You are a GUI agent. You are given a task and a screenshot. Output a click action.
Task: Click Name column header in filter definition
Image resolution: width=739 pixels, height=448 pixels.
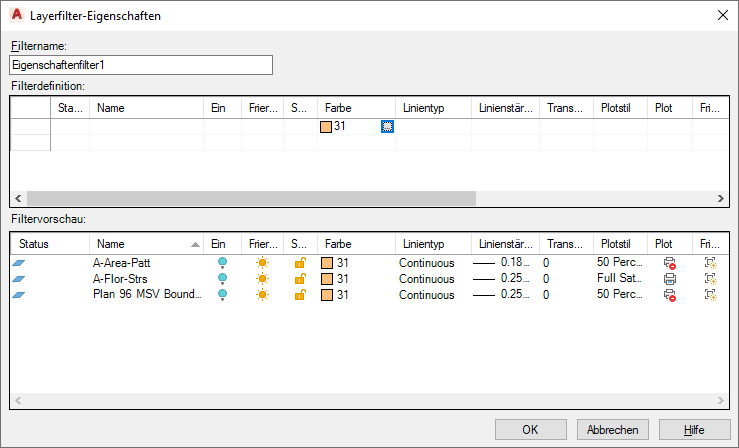pos(147,108)
